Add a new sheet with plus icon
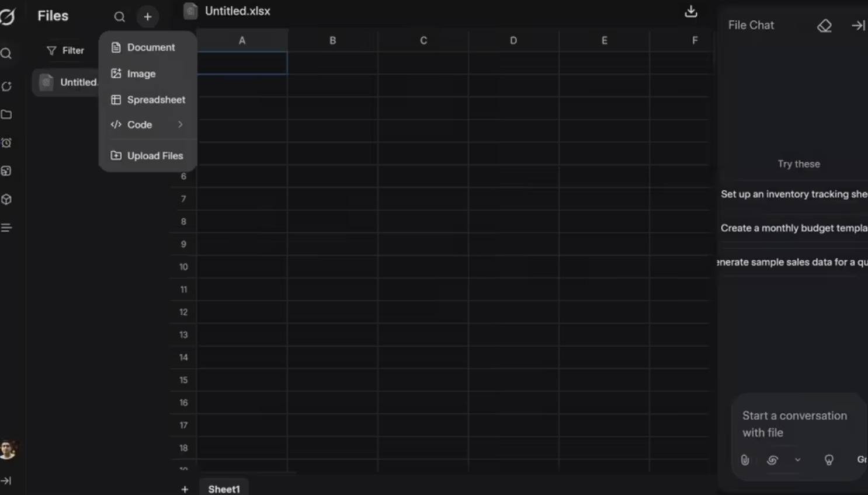 tap(185, 489)
